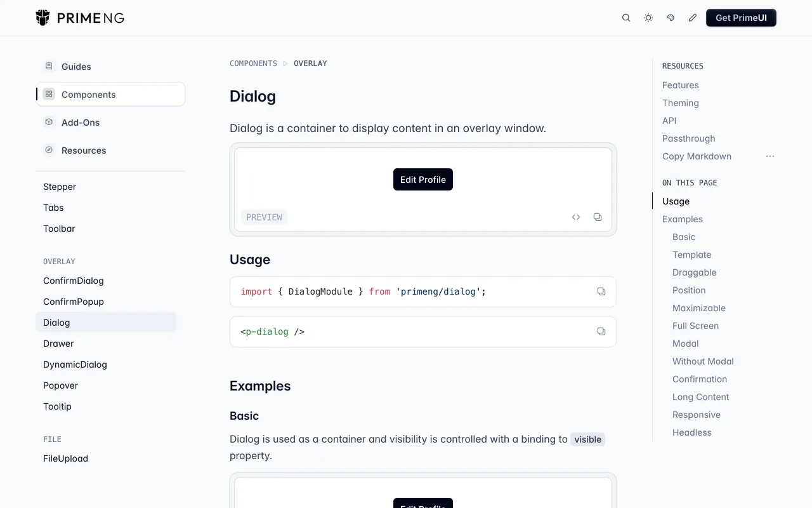Open ConfirmDialog in sidebar
812x508 pixels.
74,281
